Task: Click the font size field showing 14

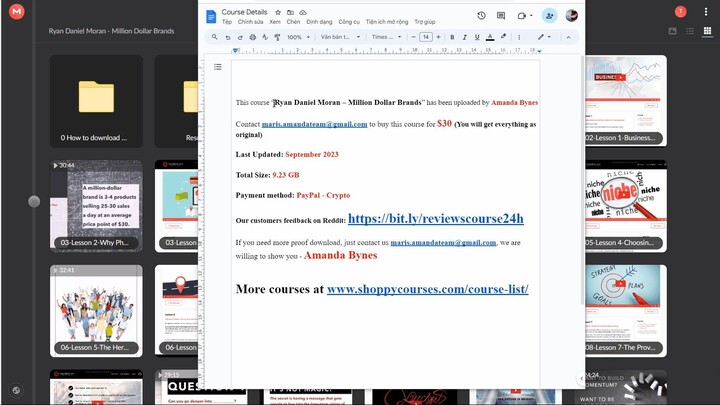Action: click(x=425, y=37)
